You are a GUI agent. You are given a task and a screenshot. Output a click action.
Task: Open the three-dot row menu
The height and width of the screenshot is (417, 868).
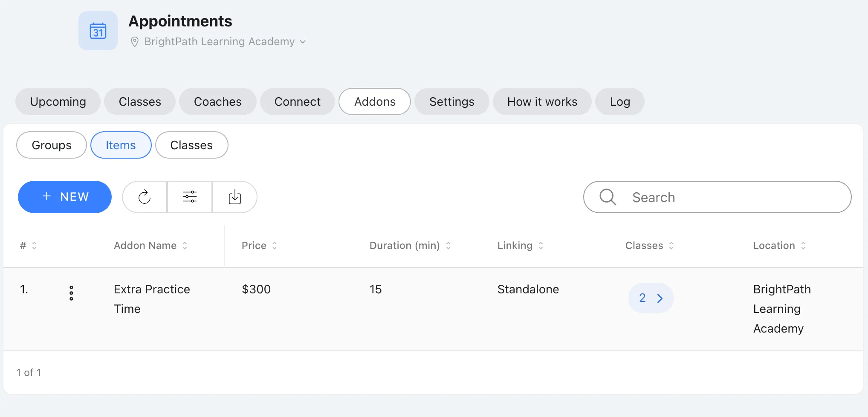coord(71,293)
